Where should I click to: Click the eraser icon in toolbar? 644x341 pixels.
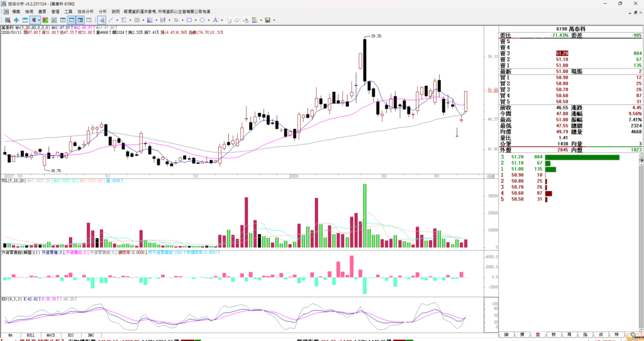point(237,20)
